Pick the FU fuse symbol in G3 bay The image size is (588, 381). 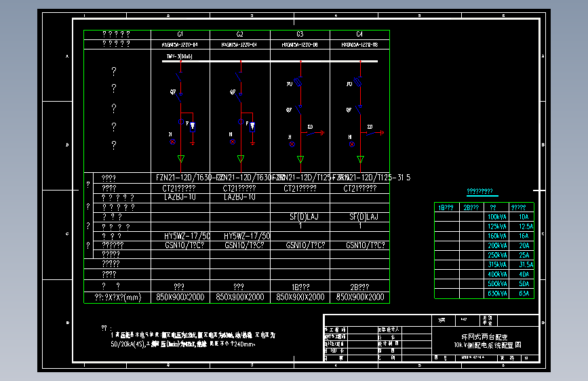coord(298,82)
